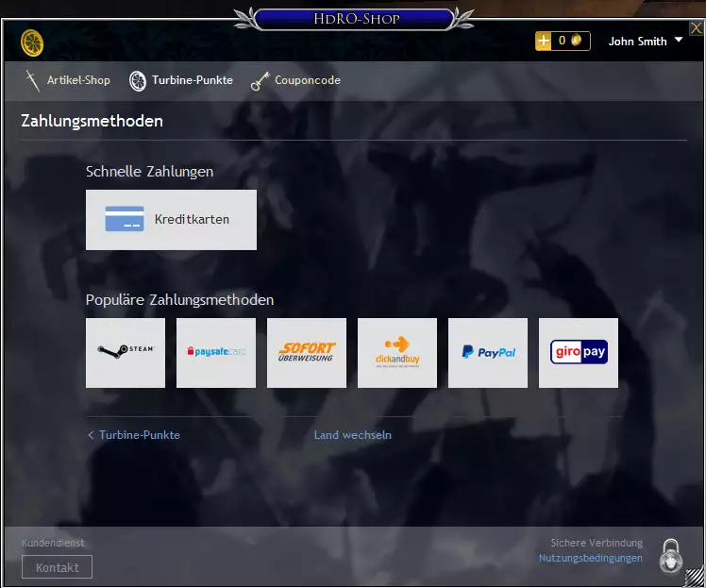Click the secure connection padlock icon
This screenshot has height=588, width=706.
[671, 556]
